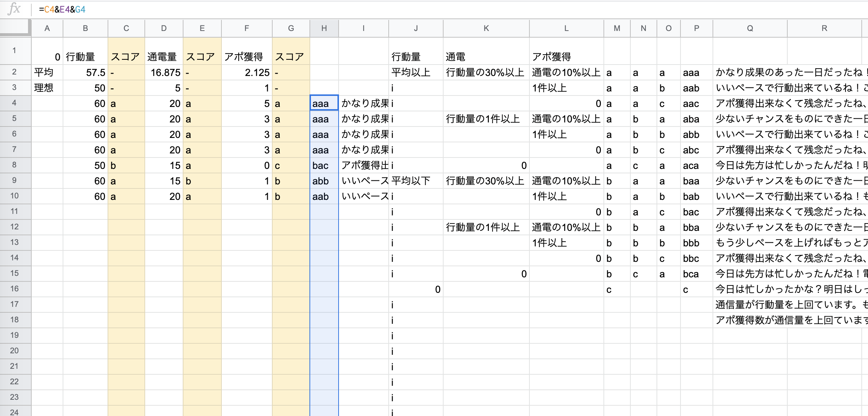Viewport: 868px width, 416px height.
Task: Click the select-all corner above row 1
Action: click(x=15, y=28)
